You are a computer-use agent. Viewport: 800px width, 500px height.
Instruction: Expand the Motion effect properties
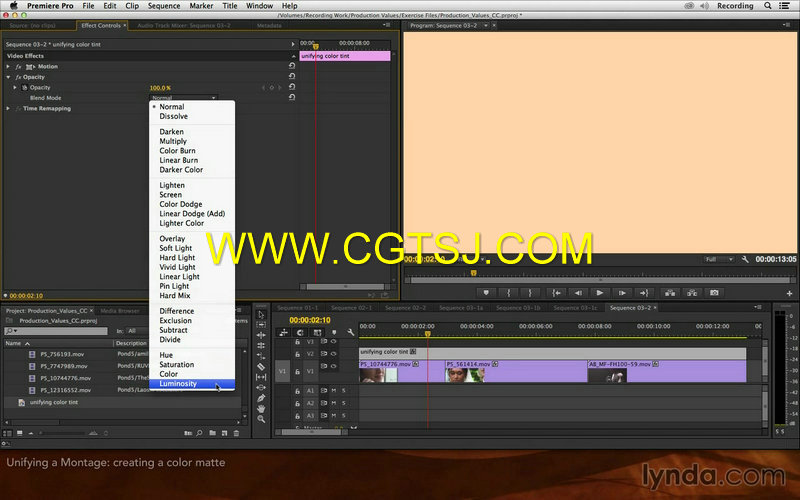(8, 66)
